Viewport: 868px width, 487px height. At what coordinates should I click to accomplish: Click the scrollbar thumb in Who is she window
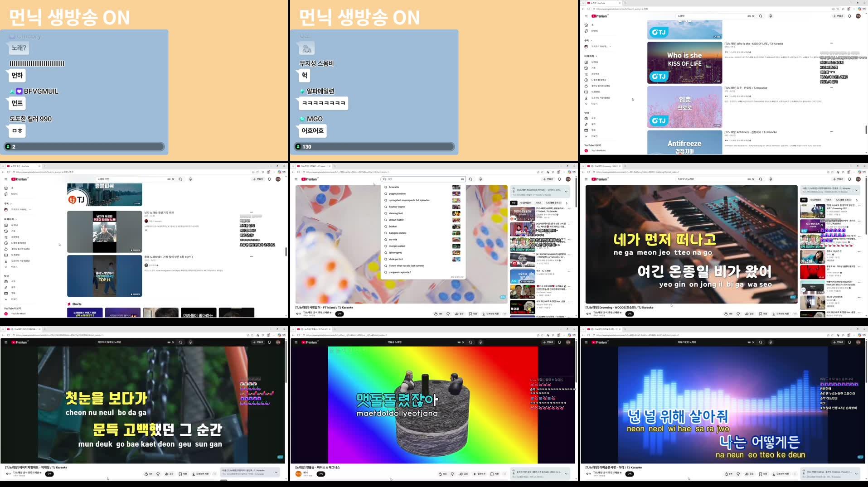click(866, 130)
